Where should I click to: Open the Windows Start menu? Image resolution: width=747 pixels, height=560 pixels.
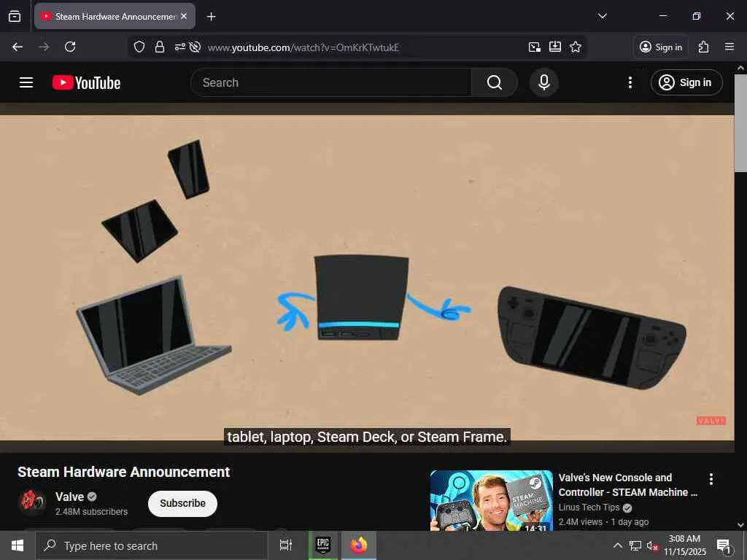[18, 545]
